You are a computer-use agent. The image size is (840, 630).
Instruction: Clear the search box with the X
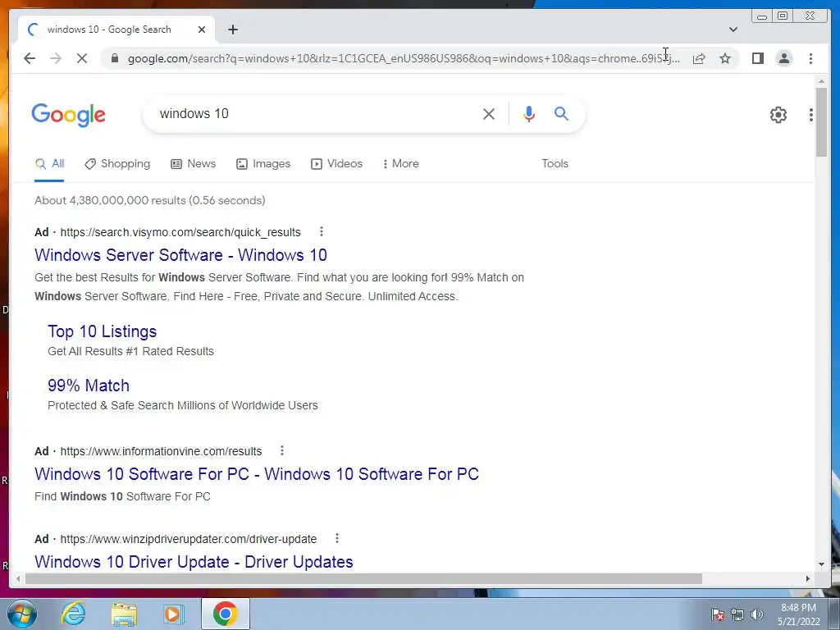coord(489,113)
